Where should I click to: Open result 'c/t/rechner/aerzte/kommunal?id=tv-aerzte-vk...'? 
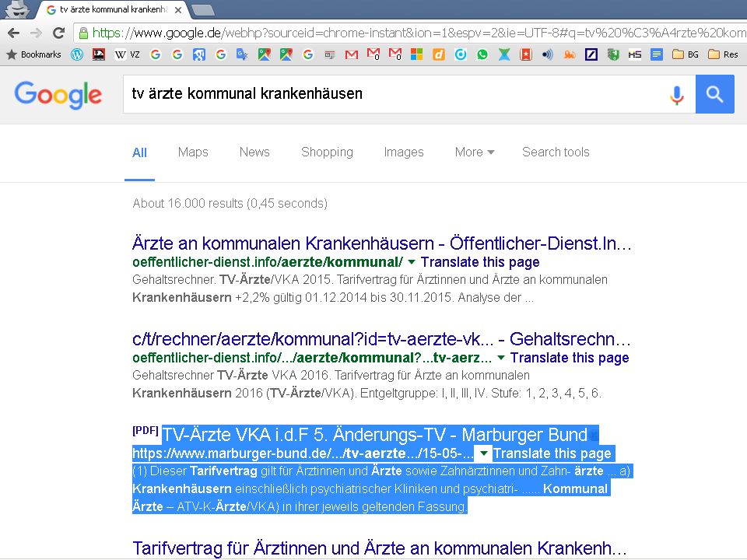point(381,339)
